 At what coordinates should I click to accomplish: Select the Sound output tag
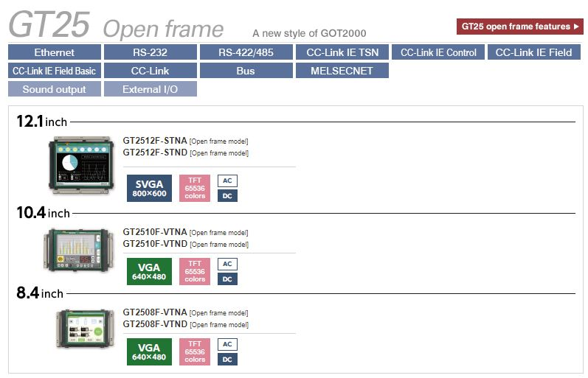54,89
